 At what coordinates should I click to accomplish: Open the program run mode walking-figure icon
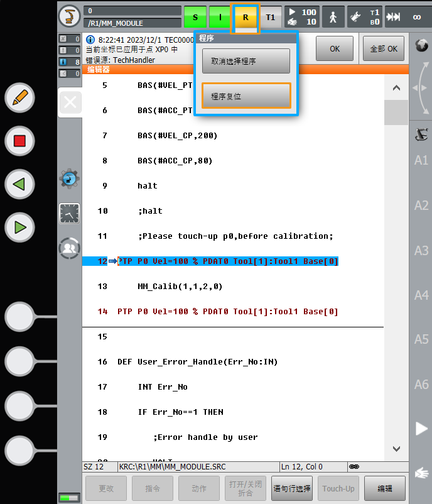(x=333, y=17)
